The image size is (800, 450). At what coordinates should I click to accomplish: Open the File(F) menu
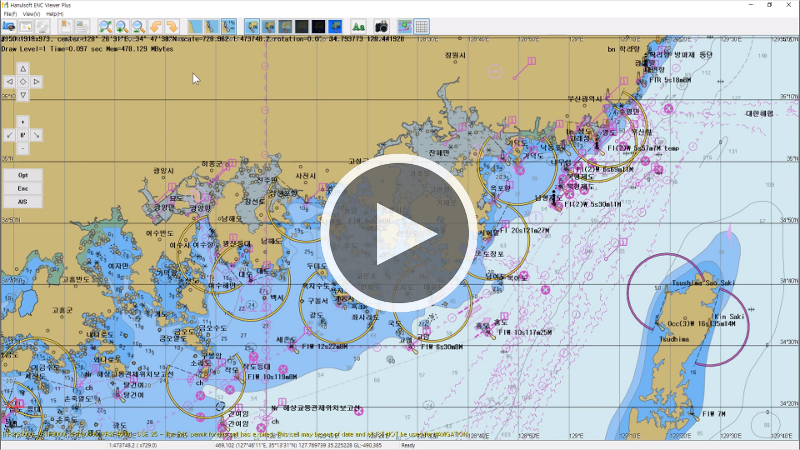coord(10,14)
